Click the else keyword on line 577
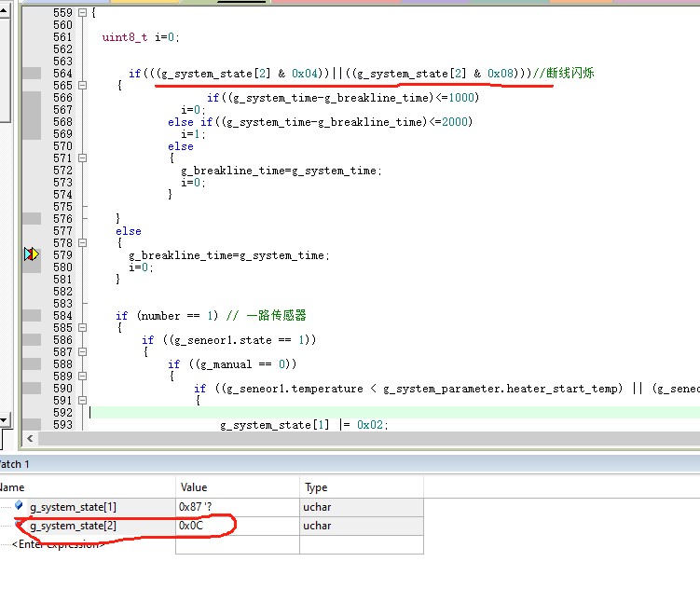The height and width of the screenshot is (589, 700). click(x=129, y=231)
